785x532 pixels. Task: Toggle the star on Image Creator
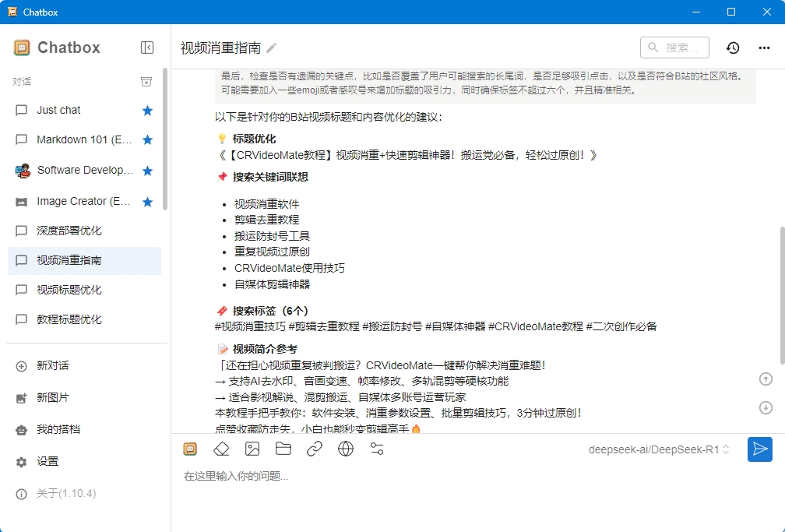click(x=147, y=202)
